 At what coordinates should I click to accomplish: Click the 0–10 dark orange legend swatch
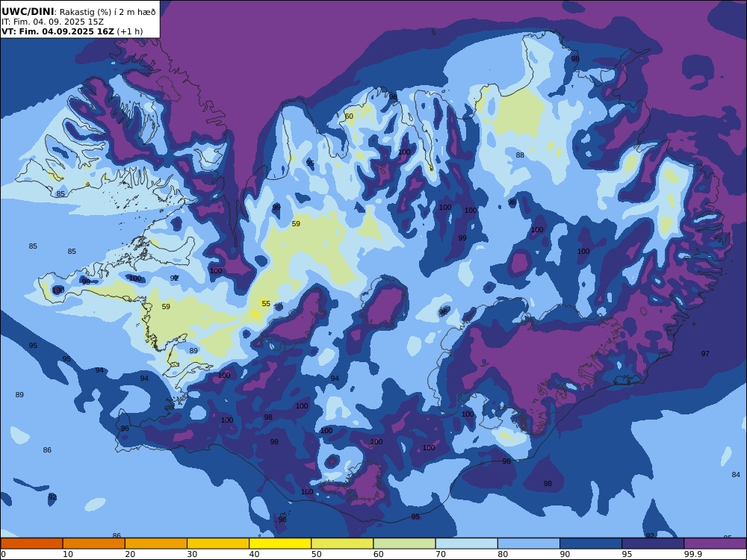[31, 544]
